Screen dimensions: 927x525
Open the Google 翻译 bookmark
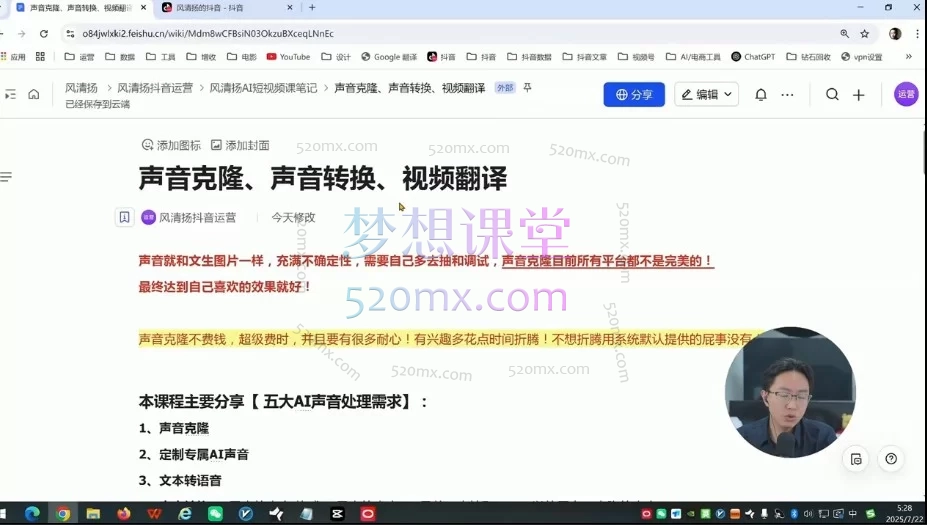389,57
